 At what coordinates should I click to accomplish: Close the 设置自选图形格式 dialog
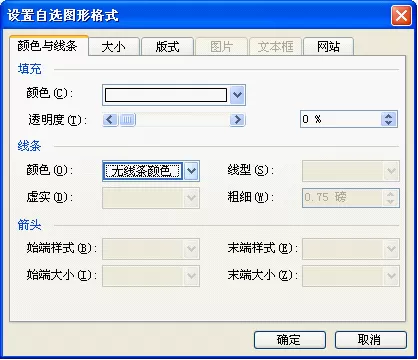tap(401, 15)
